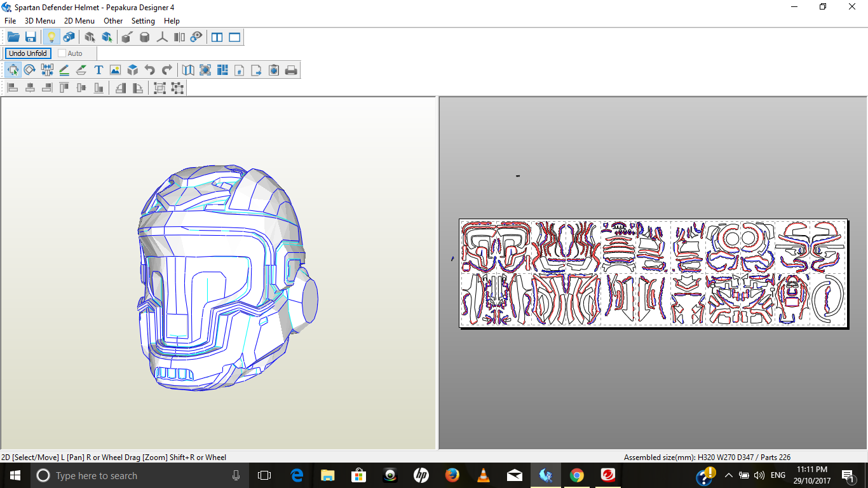Viewport: 868px width, 488px height.
Task: Open VLC media player from the taskbar
Action: (x=484, y=475)
